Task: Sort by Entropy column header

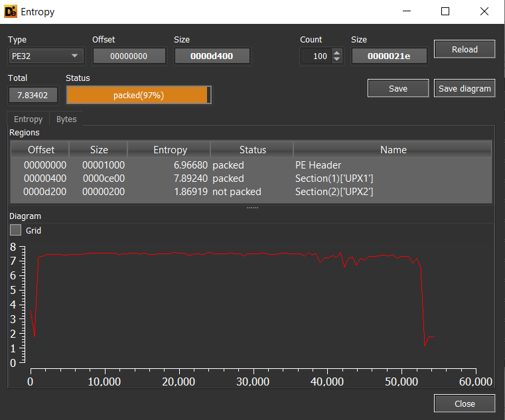Action: (170, 150)
